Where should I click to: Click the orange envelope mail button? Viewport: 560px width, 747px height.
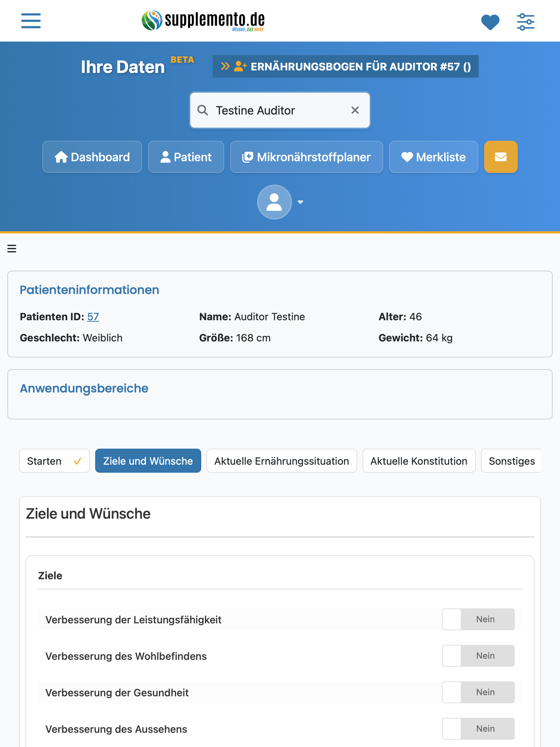(501, 157)
